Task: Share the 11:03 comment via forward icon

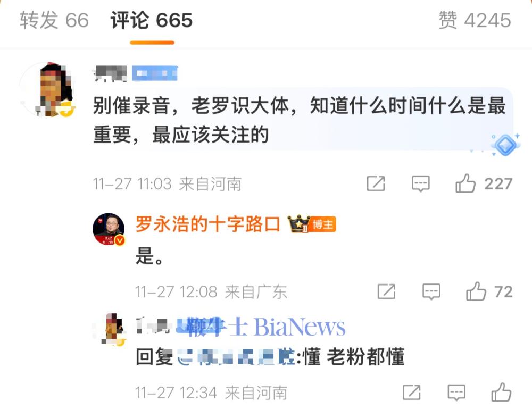Action: coord(376,183)
